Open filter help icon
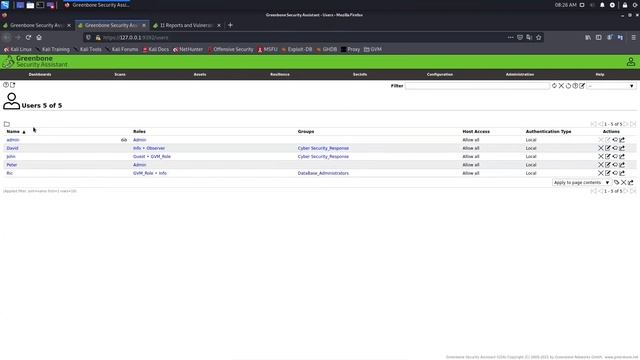The height and width of the screenshot is (360, 640). 575,86
